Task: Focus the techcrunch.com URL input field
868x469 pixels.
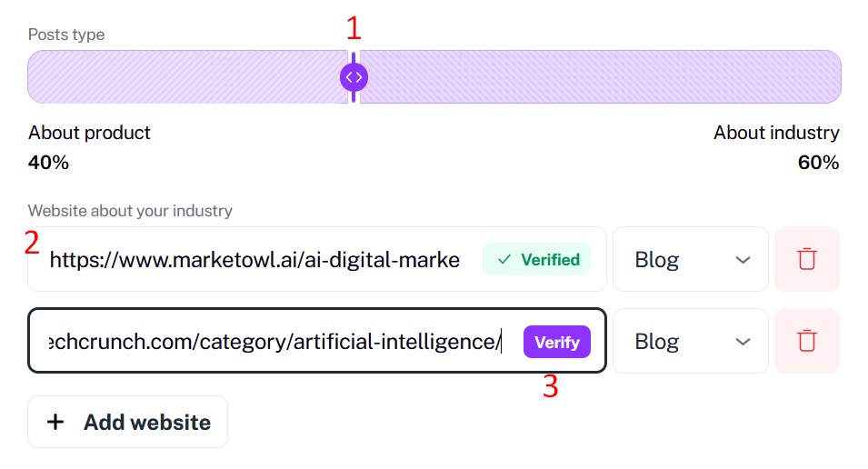Action: coord(273,342)
